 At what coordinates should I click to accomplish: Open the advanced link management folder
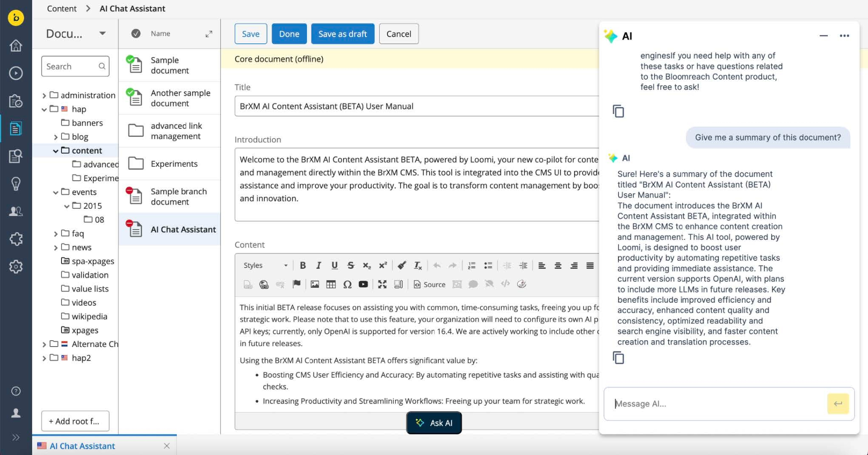coord(170,131)
